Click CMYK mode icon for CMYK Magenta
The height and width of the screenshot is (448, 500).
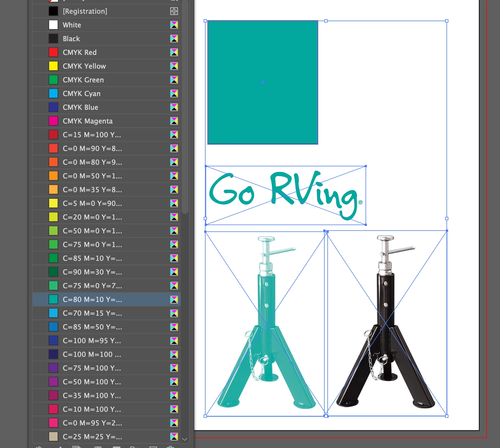point(174,121)
